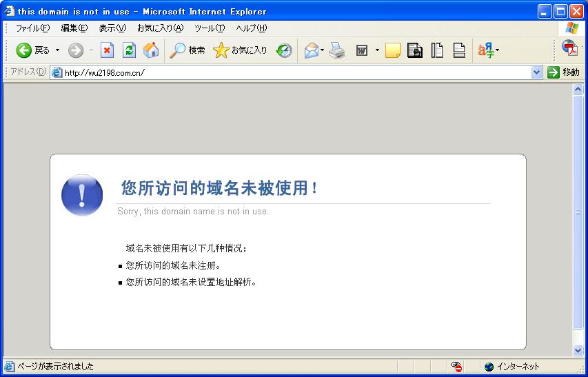Open the ファイル(F) menu
Screen dimensions: 588x377
[x=32, y=28]
